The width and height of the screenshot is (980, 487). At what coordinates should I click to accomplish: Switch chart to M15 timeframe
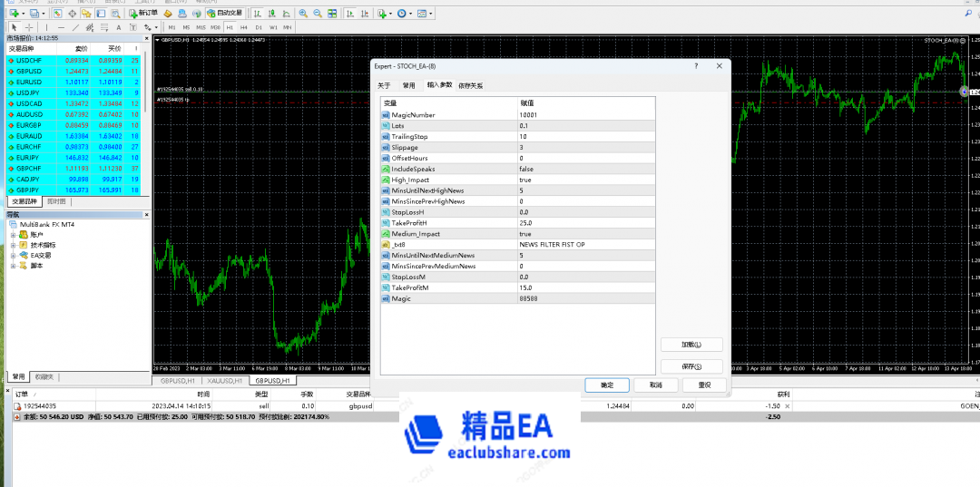pos(201,27)
